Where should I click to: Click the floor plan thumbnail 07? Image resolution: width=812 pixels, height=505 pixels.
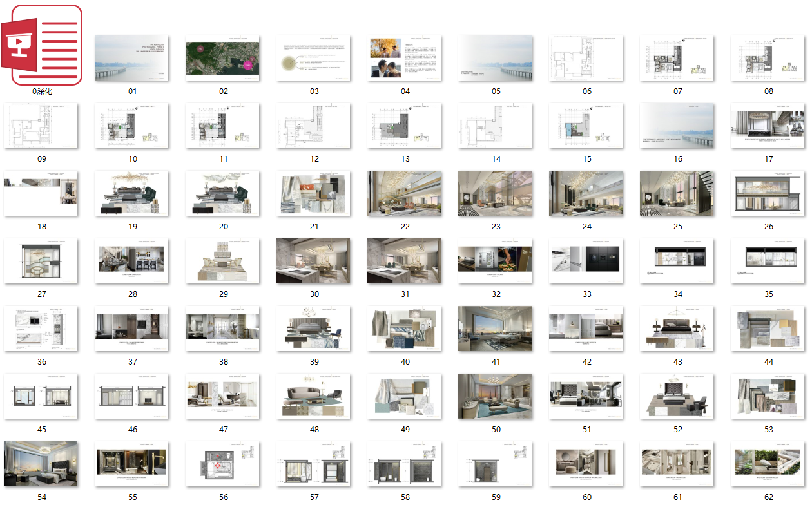click(677, 58)
